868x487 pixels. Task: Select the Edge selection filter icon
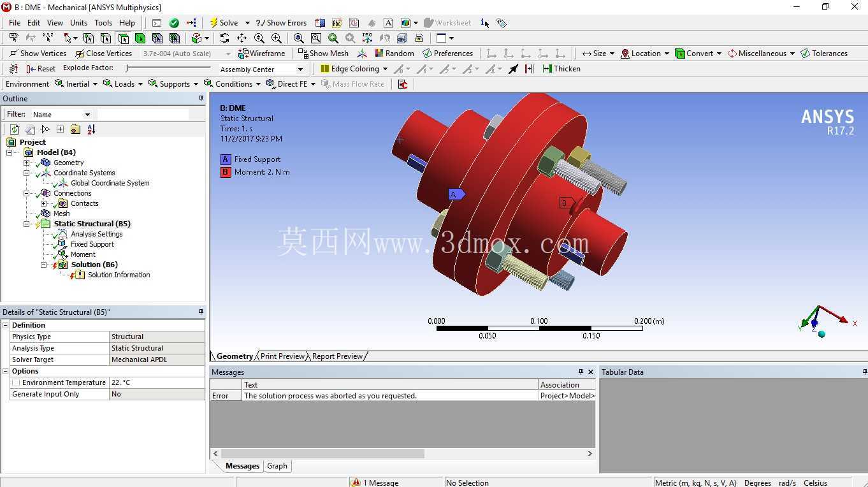(106, 38)
